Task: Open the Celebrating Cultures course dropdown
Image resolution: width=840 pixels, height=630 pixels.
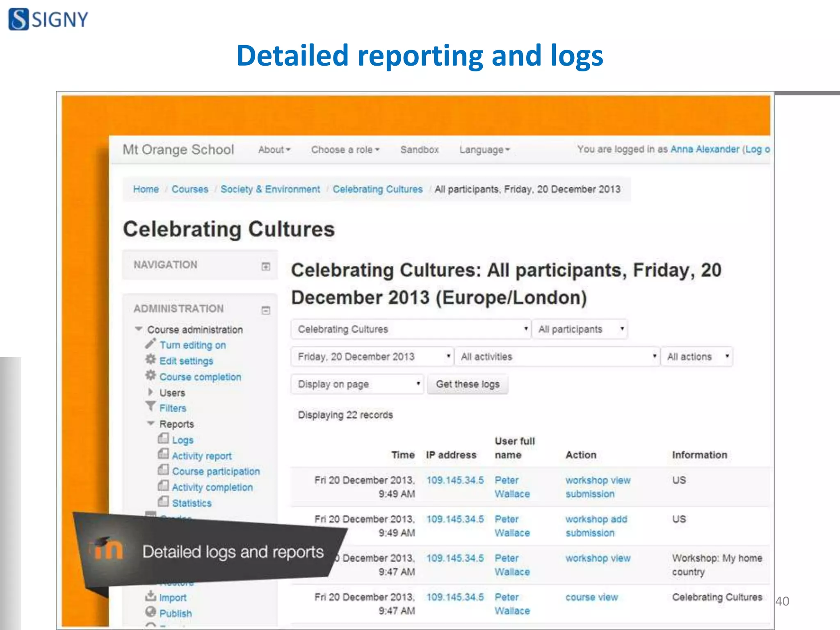Action: pyautogui.click(x=411, y=329)
